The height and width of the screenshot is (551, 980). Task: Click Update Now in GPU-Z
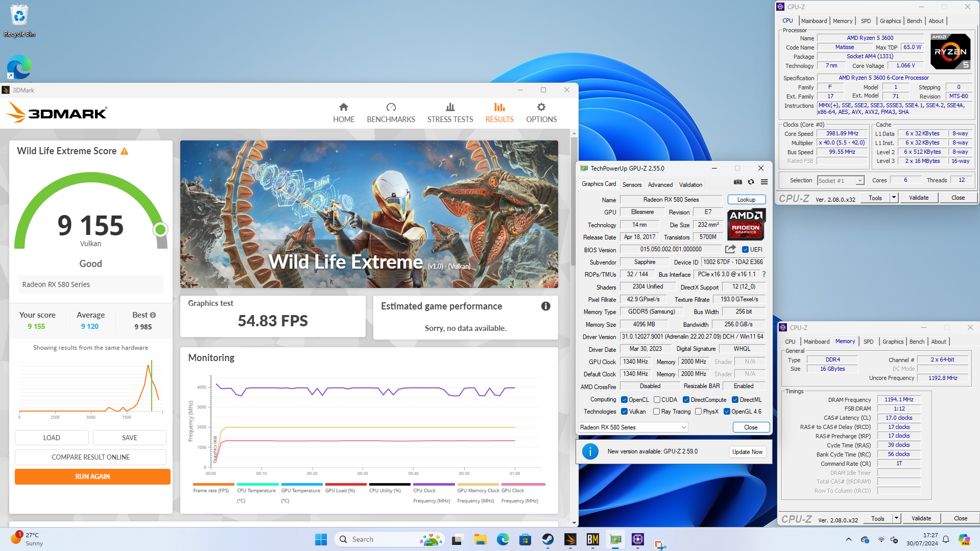point(747,452)
